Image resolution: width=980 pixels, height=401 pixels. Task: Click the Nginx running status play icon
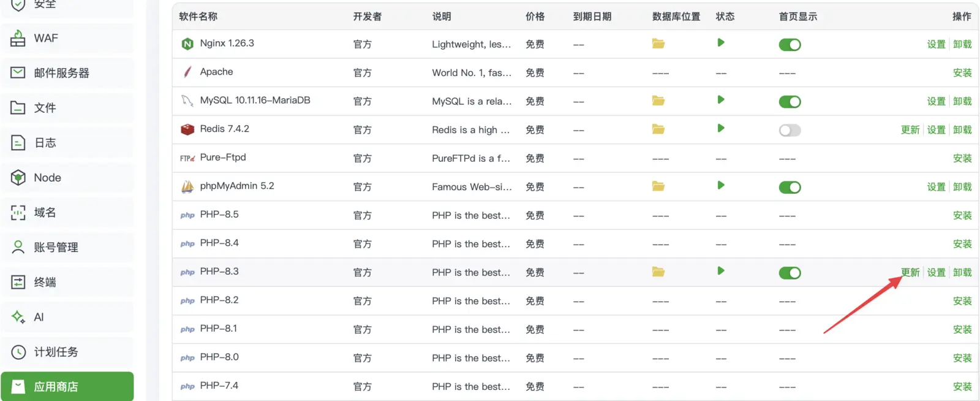(x=721, y=43)
